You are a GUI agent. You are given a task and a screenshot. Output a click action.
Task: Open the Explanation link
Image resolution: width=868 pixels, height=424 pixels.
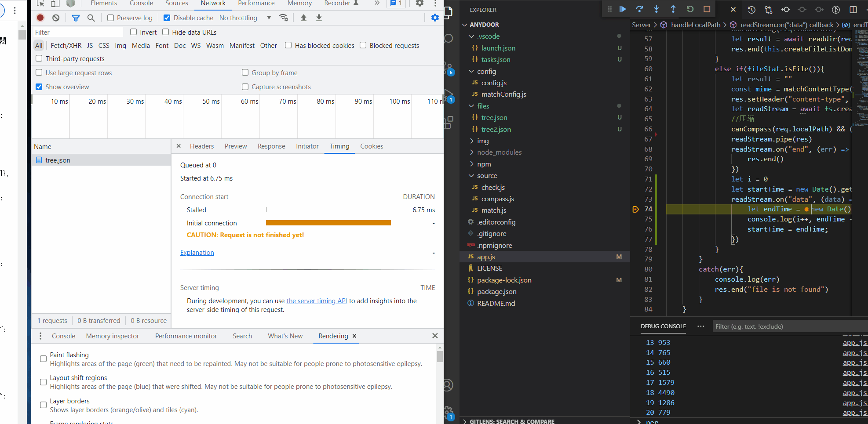pyautogui.click(x=197, y=253)
